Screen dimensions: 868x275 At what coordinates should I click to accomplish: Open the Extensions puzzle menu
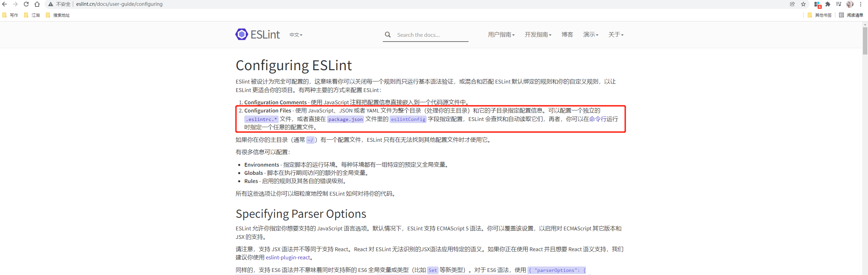pos(828,4)
